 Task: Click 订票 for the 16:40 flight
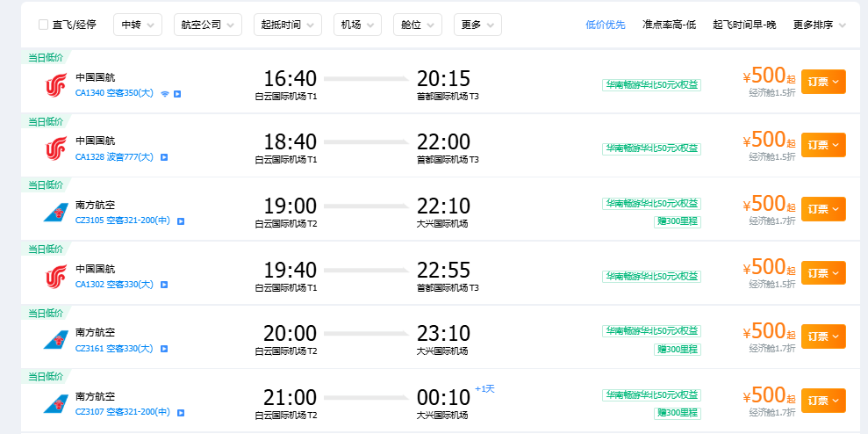[x=822, y=82]
